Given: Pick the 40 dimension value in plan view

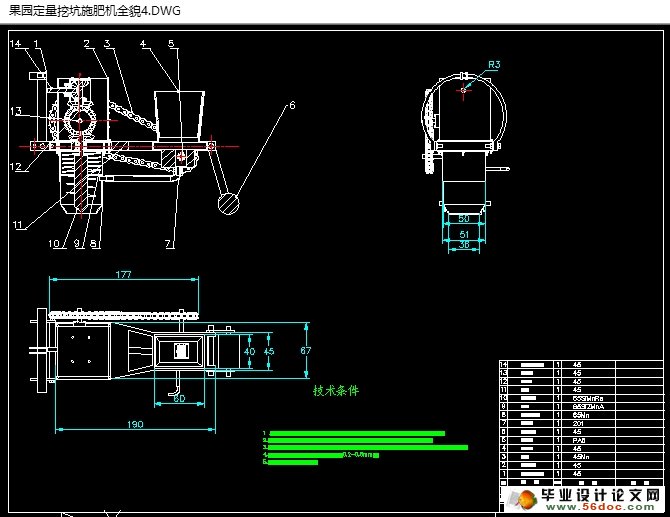Looking at the screenshot, I should pyautogui.click(x=250, y=351).
